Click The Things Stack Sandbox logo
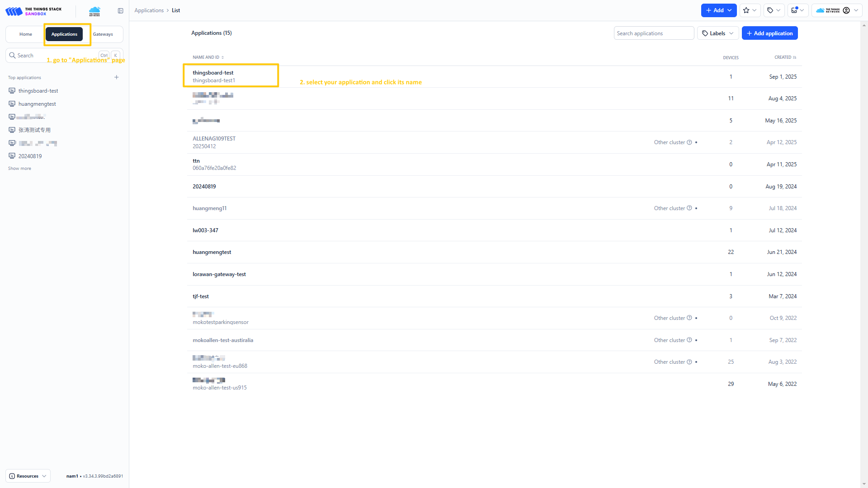The width and height of the screenshot is (868, 488). pyautogui.click(x=34, y=11)
